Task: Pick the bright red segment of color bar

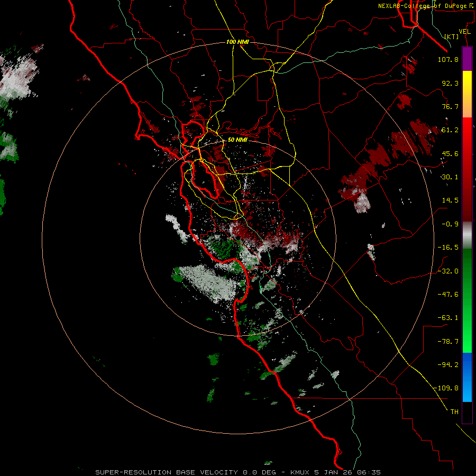Action: point(467,135)
